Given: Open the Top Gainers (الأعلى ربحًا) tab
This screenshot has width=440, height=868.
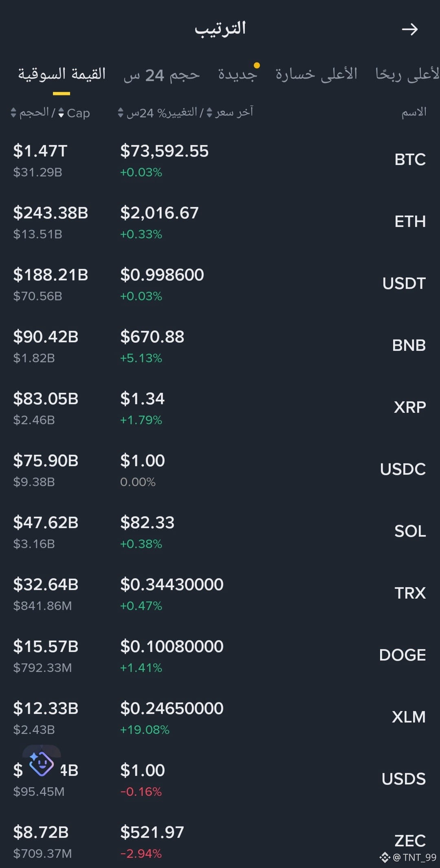Looking at the screenshot, I should [407, 74].
